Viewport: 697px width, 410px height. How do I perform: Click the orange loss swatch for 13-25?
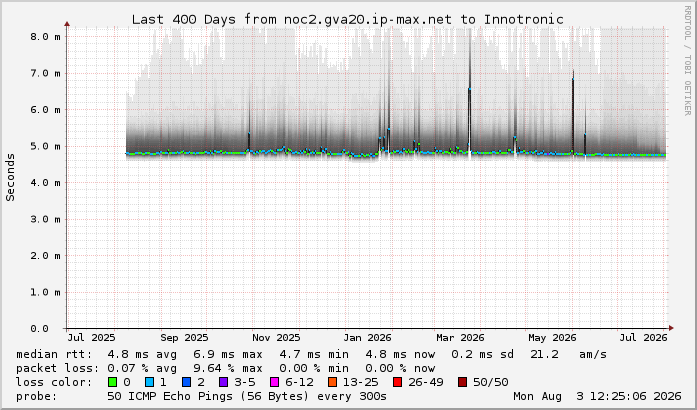(x=332, y=382)
